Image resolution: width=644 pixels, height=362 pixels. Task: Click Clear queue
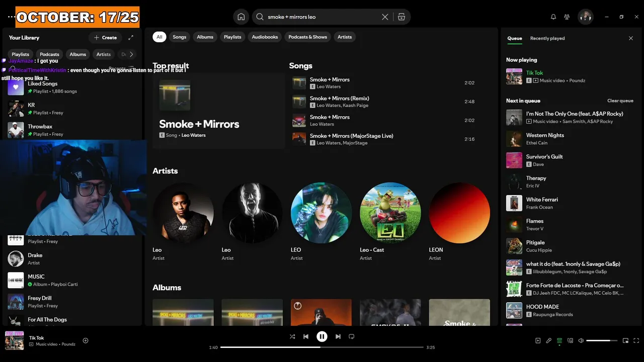pos(620,101)
